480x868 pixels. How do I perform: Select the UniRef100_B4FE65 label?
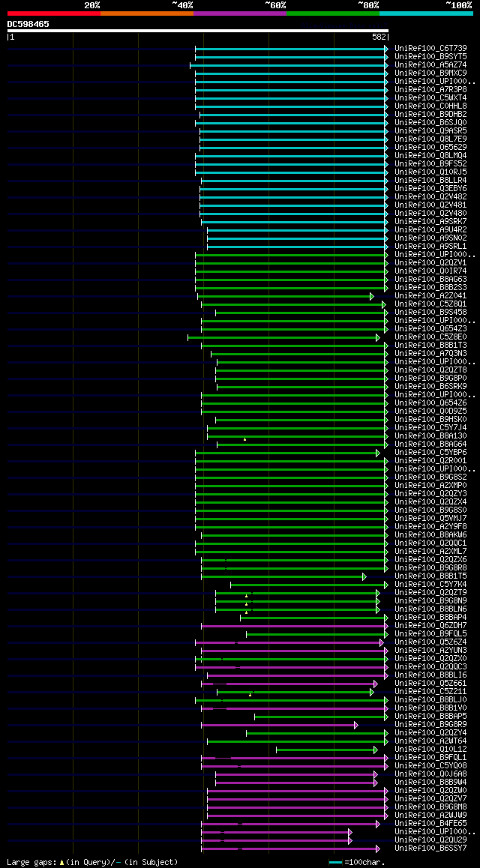[x=430, y=825]
